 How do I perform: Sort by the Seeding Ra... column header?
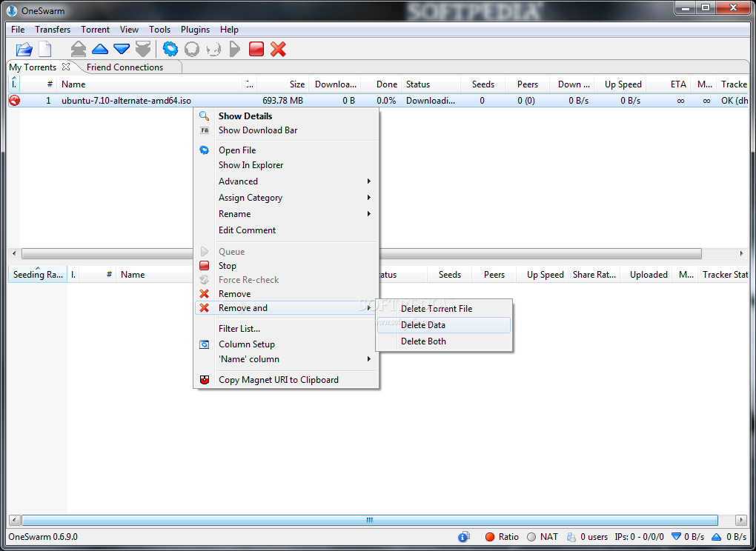[38, 275]
